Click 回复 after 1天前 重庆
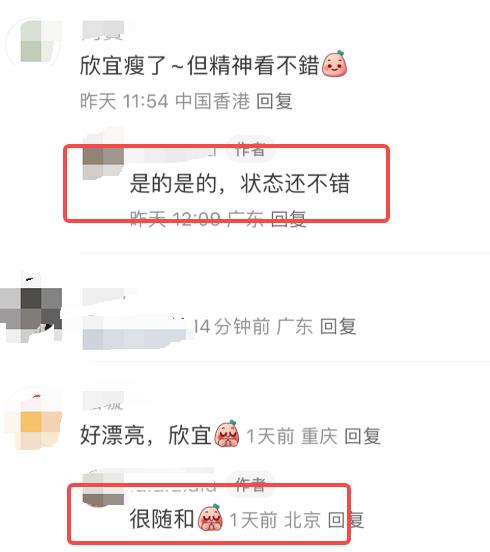 pyautogui.click(x=363, y=436)
